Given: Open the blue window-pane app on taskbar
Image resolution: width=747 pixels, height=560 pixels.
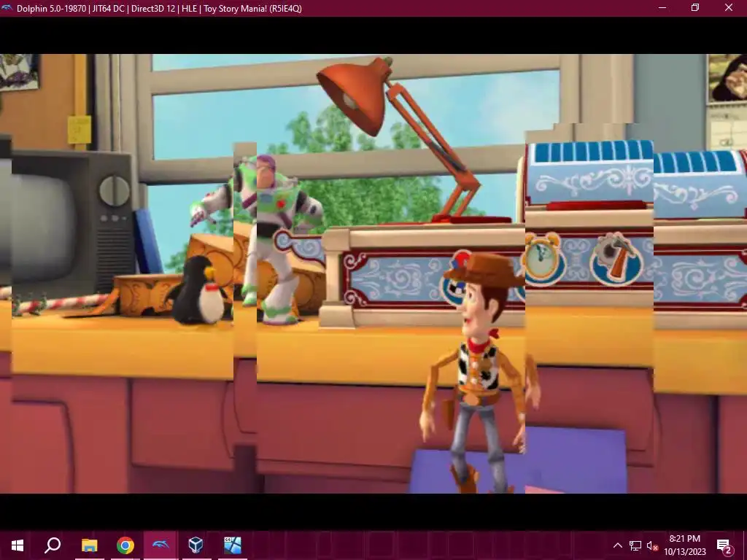Looking at the screenshot, I should [233, 545].
